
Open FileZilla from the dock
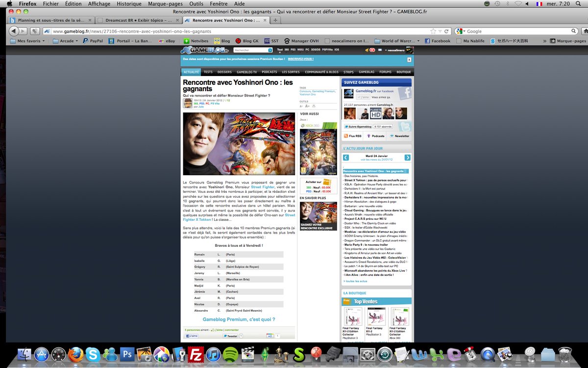click(x=196, y=354)
